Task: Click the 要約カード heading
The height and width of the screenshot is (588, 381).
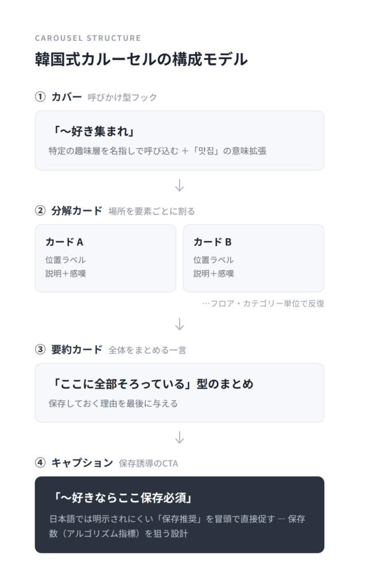Action: pyautogui.click(x=77, y=350)
